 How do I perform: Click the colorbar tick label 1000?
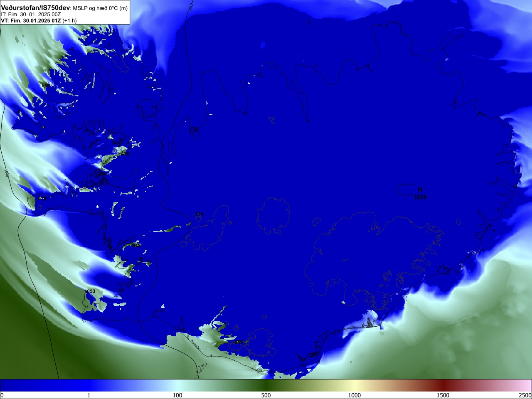pyautogui.click(x=355, y=395)
